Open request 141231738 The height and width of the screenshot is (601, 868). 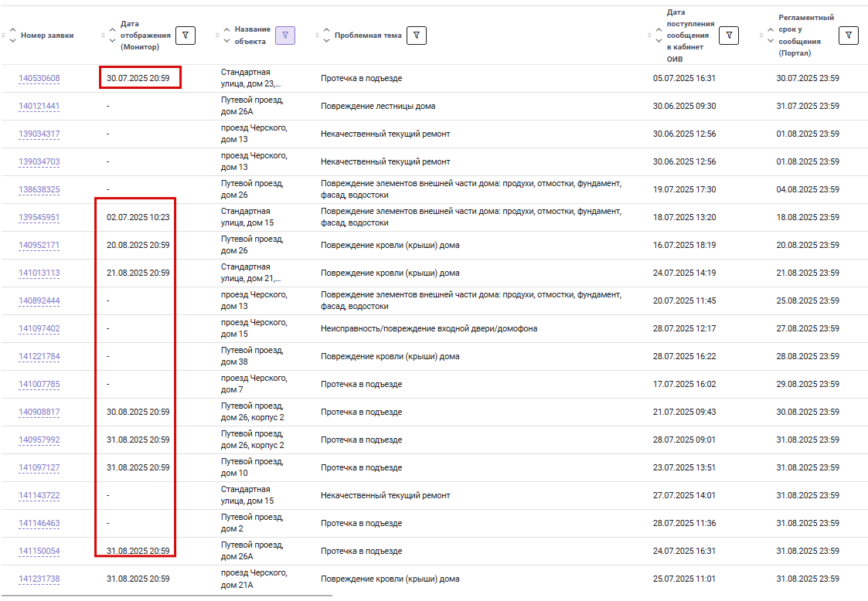click(39, 579)
